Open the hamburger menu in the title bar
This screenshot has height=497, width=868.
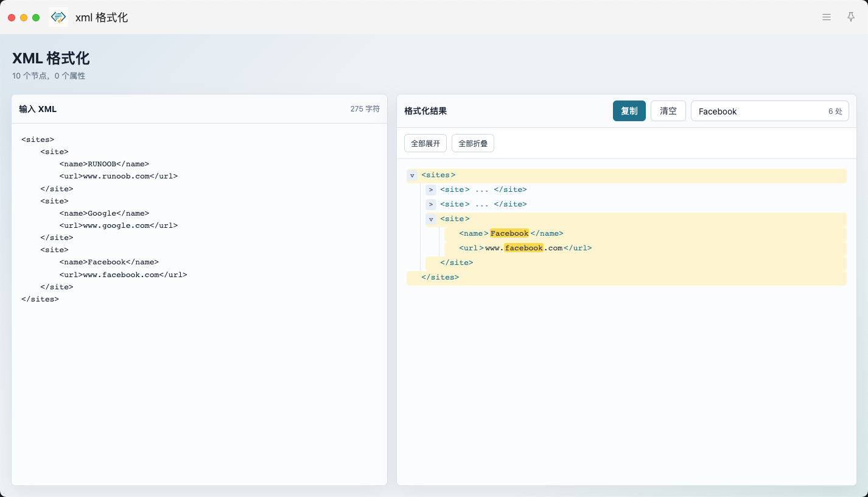click(827, 18)
